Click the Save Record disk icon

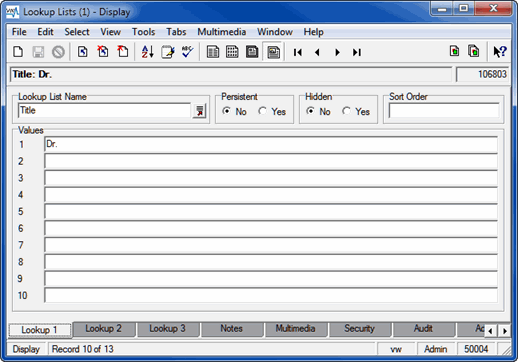pos(38,52)
